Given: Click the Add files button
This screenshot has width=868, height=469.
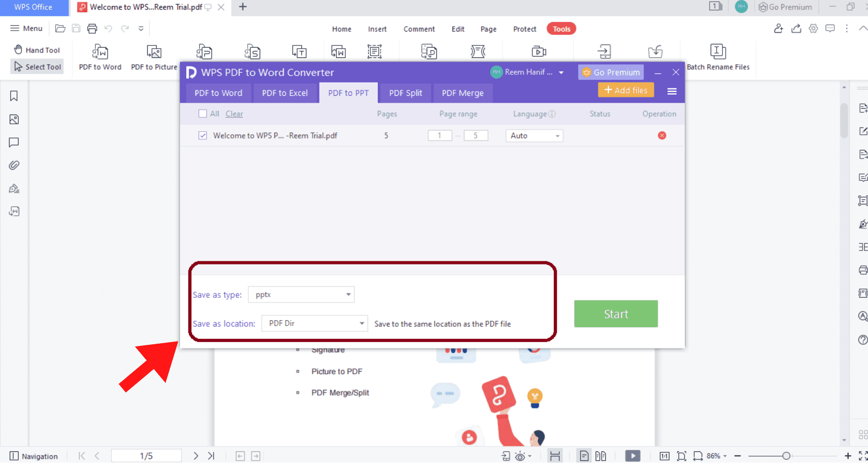Looking at the screenshot, I should (x=626, y=90).
